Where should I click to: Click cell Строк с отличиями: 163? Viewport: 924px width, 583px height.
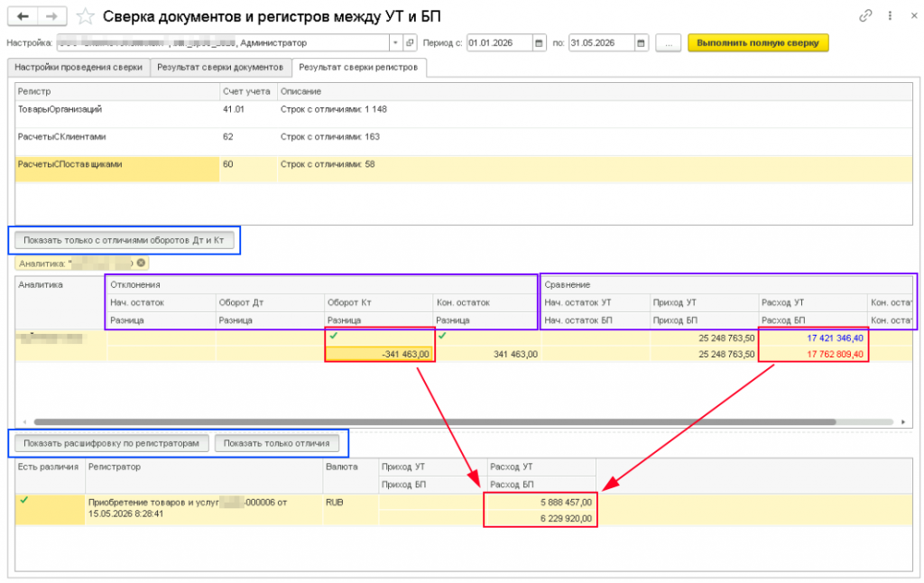tap(330, 137)
